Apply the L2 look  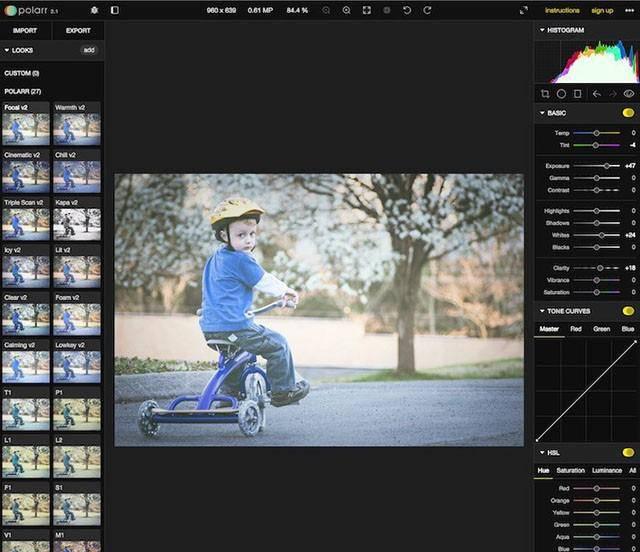coord(77,456)
